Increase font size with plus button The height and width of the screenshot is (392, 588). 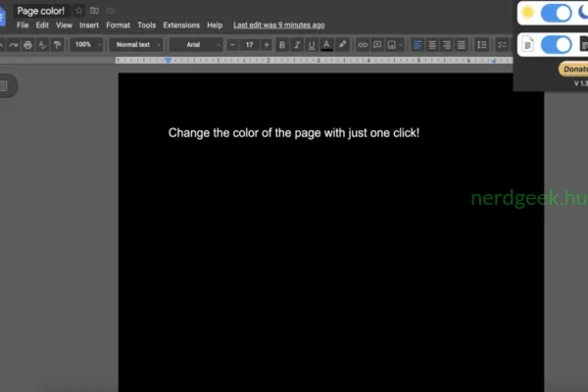point(267,45)
